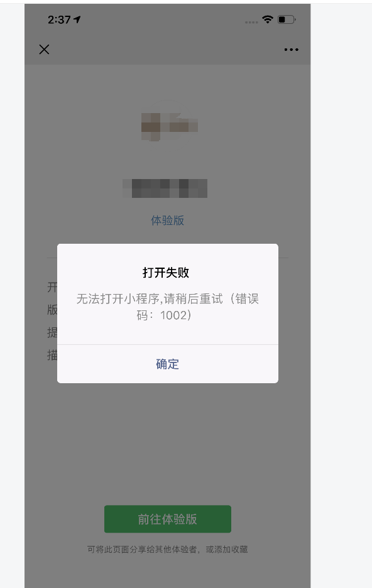Tap the partially hidden 提 row label
The width and height of the screenshot is (372, 588).
pyautogui.click(x=52, y=332)
